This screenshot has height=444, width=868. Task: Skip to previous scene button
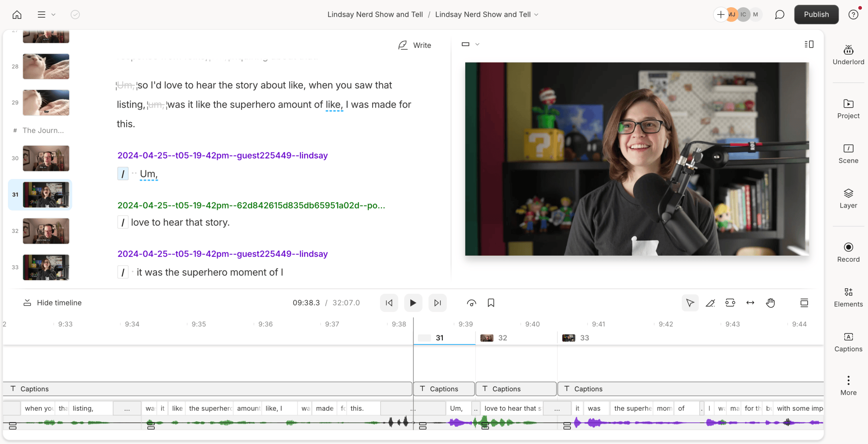click(389, 303)
